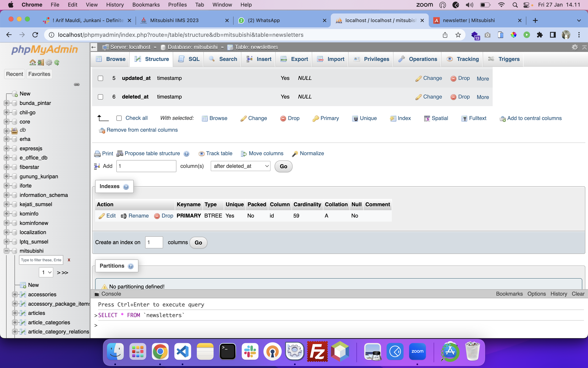Click the Chrome share page icon

coord(445,35)
